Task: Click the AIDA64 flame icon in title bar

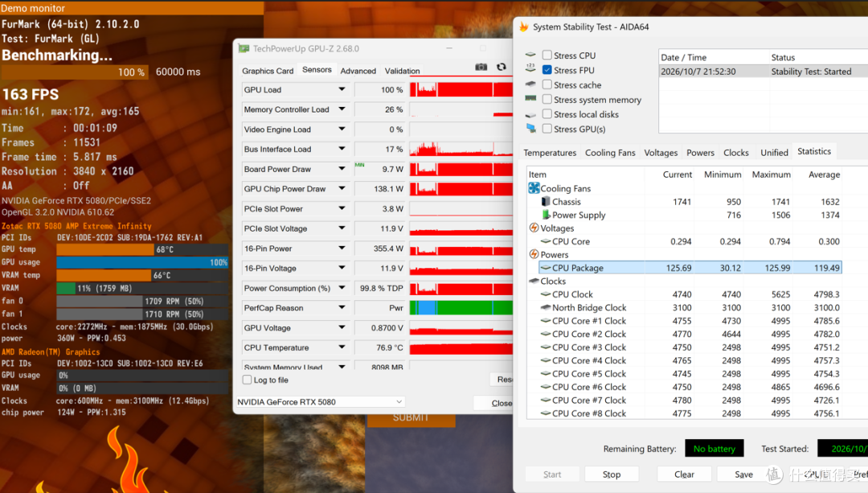Action: pos(524,27)
